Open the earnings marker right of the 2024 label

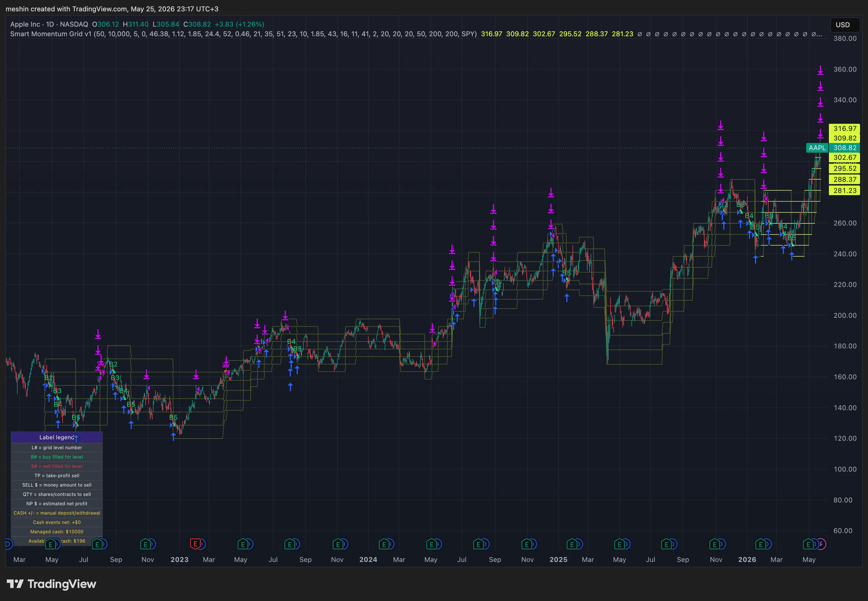(384, 544)
